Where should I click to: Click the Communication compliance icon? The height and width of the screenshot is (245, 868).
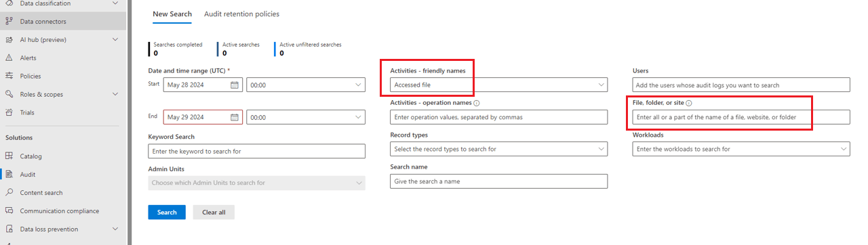pos(9,211)
